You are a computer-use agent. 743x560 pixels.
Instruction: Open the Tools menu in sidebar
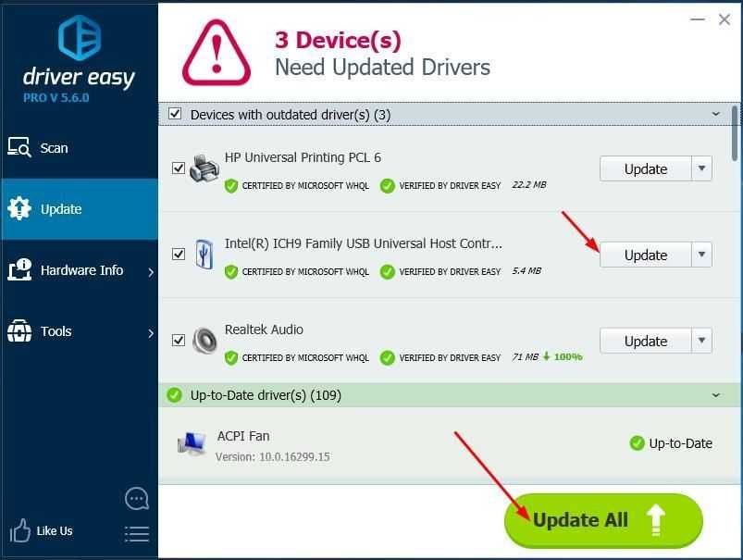point(80,331)
